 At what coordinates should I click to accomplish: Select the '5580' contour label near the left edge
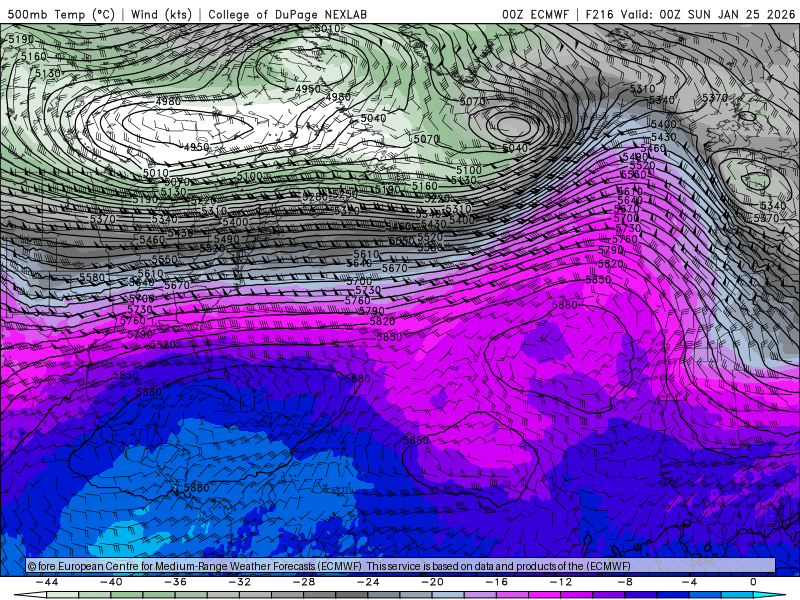tap(92, 278)
